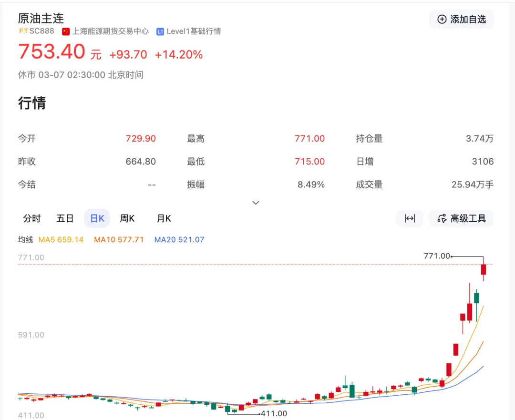The height and width of the screenshot is (420, 515).
Task: Select the 周K weekly candlestick tab
Action: [x=127, y=218]
